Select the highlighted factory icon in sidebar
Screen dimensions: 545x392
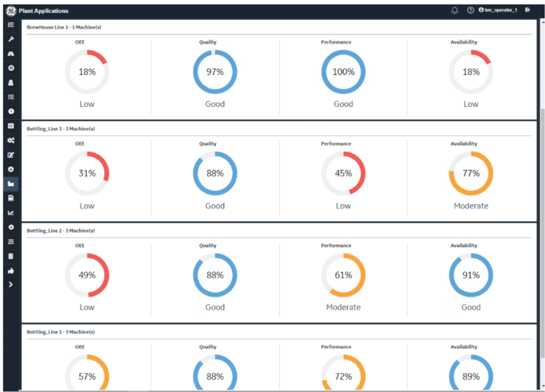click(x=11, y=184)
